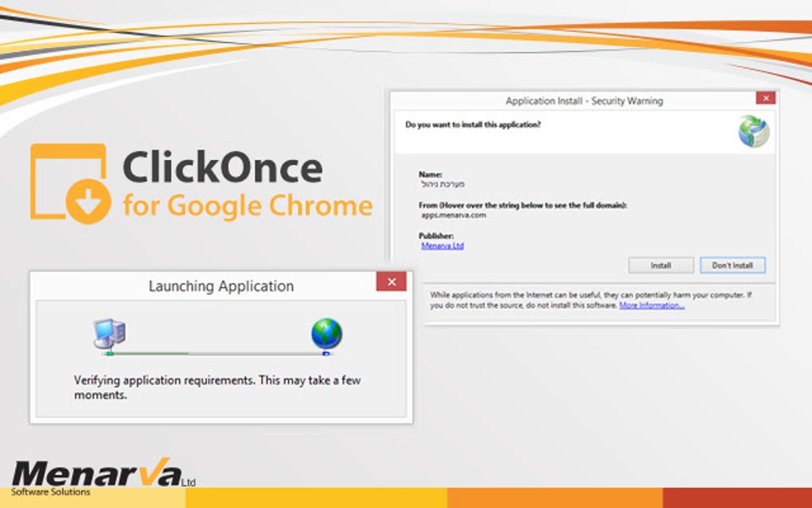Close the Launching Application dialog
Viewport: 812px width, 508px height.
coord(391,281)
